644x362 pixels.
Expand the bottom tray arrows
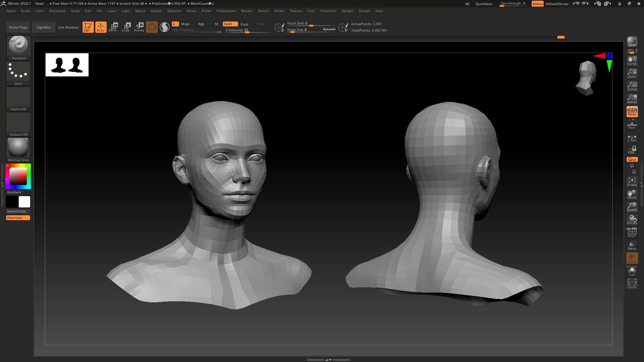329,360
